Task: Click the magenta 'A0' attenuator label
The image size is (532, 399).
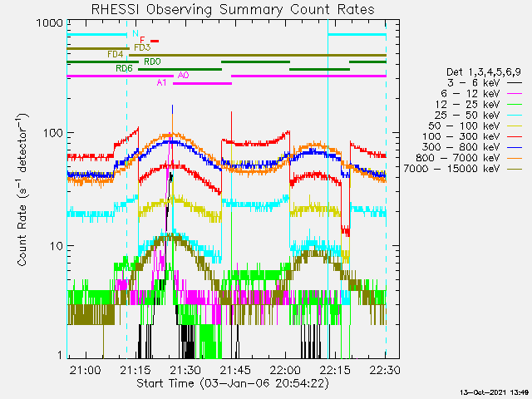Action: coord(183,76)
